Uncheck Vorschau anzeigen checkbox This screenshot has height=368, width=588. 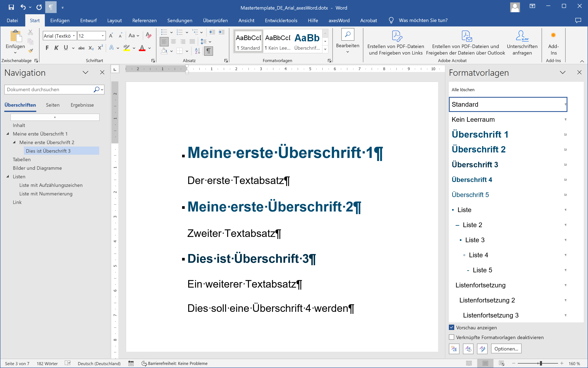tap(451, 327)
